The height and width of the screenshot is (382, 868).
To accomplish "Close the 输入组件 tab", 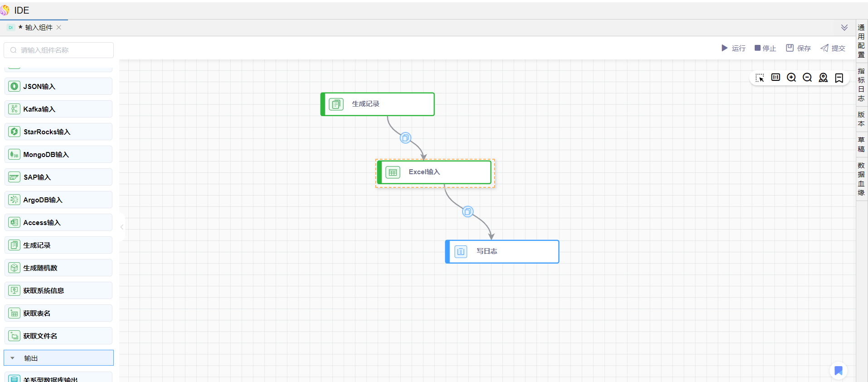I will tap(59, 28).
